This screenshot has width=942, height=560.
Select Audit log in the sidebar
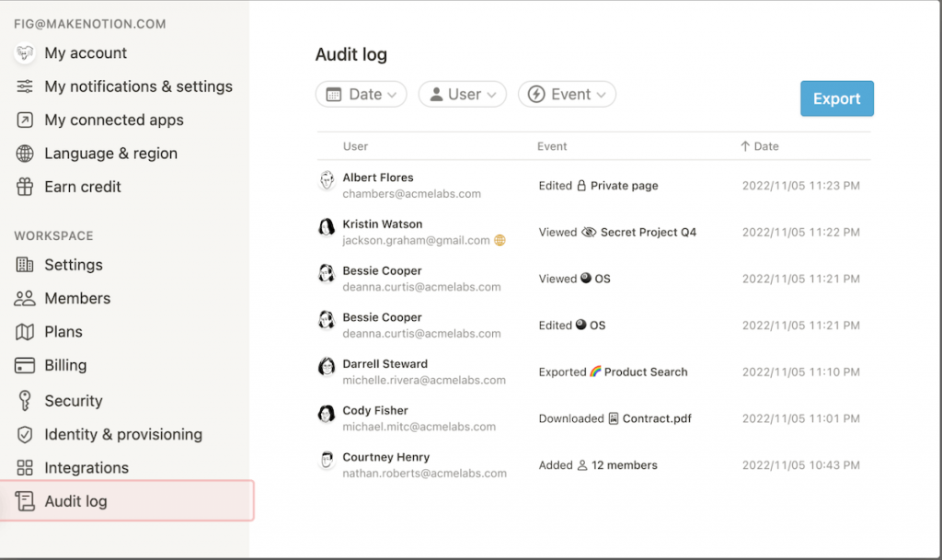pos(75,501)
